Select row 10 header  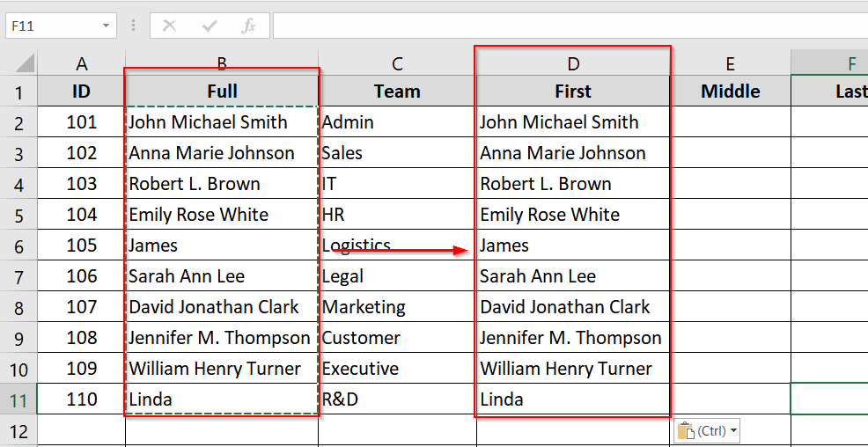[x=18, y=369]
